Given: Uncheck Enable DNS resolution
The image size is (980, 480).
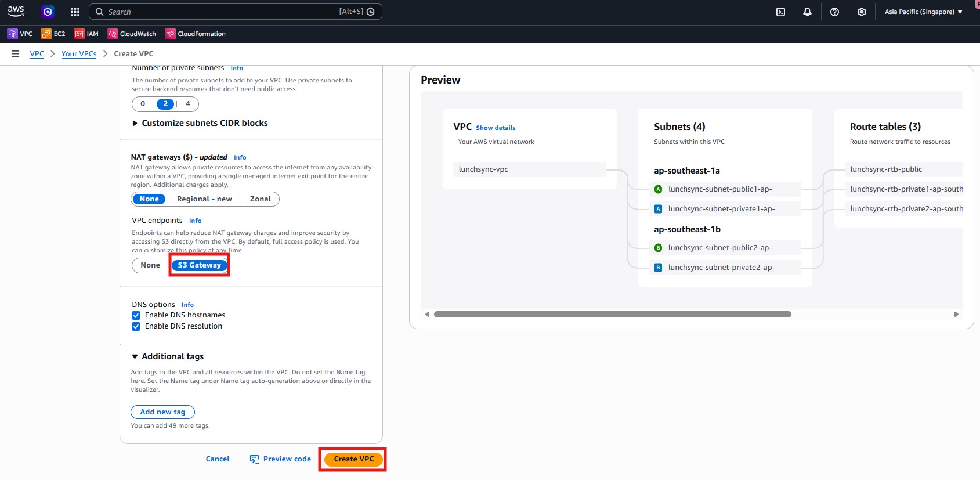Looking at the screenshot, I should (x=136, y=326).
